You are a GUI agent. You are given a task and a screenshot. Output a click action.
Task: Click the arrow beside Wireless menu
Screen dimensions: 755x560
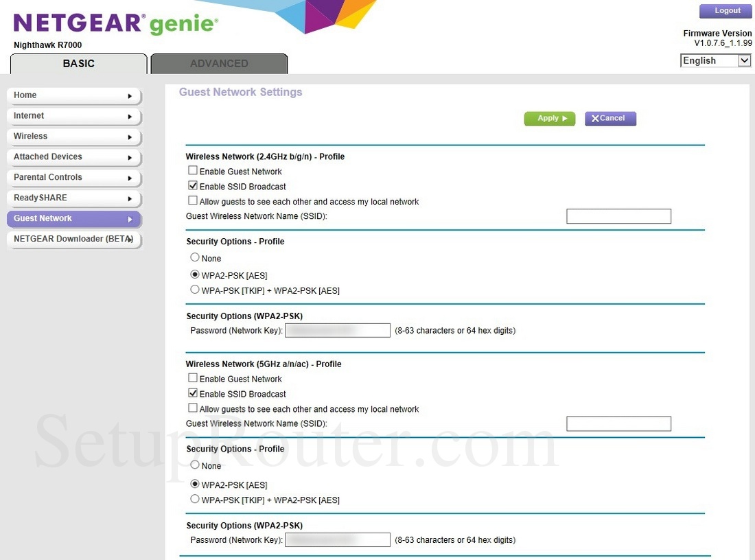click(x=130, y=137)
